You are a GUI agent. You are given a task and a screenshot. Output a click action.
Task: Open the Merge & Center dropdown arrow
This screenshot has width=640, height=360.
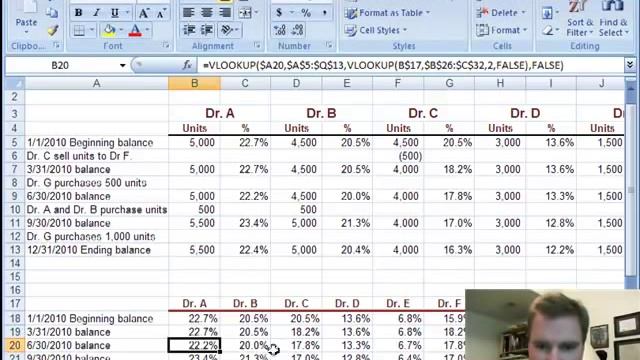click(x=256, y=13)
